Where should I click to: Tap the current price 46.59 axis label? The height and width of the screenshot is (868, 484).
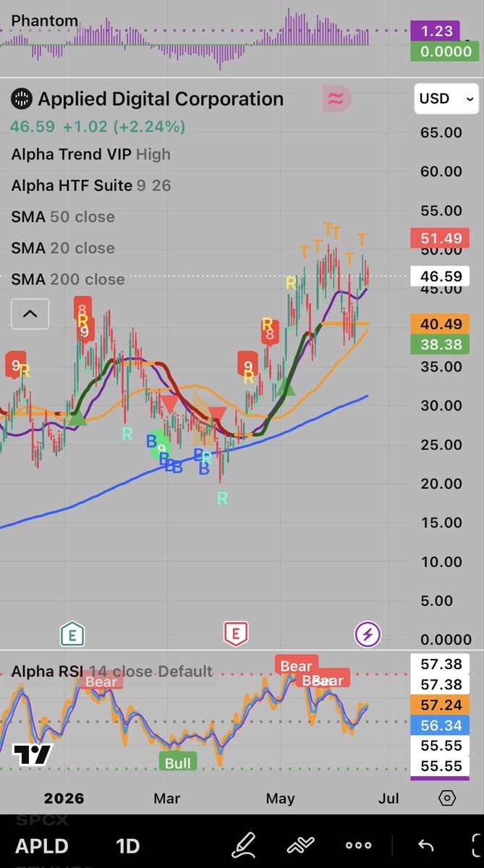441,276
